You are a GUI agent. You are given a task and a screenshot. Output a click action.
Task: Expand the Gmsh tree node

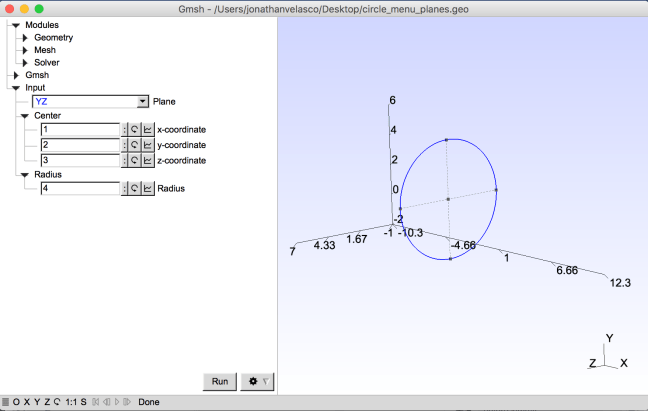click(16, 75)
